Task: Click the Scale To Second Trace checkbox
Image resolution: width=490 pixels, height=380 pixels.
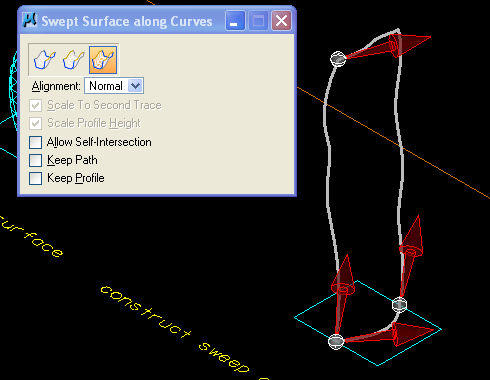Action: pos(35,106)
